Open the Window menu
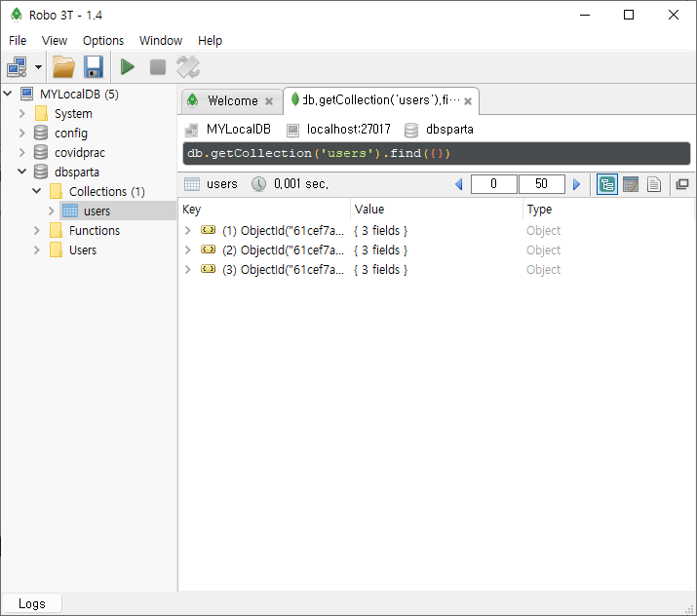 pos(161,40)
